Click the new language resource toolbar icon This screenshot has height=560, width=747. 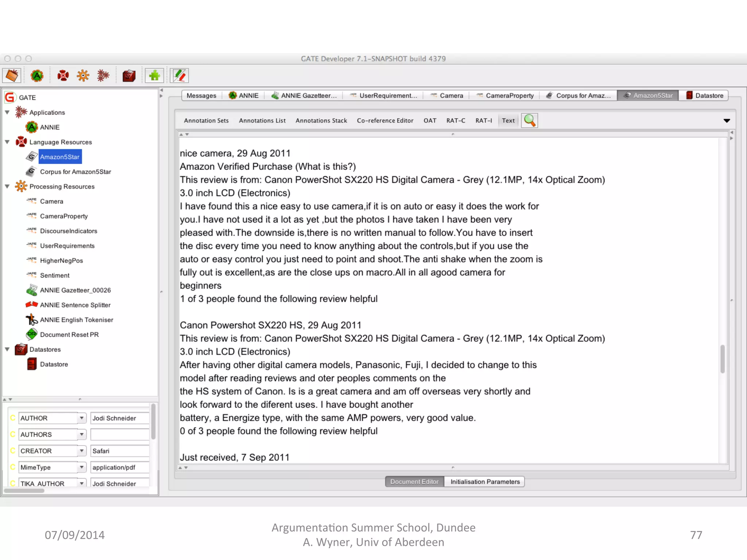pos(63,76)
